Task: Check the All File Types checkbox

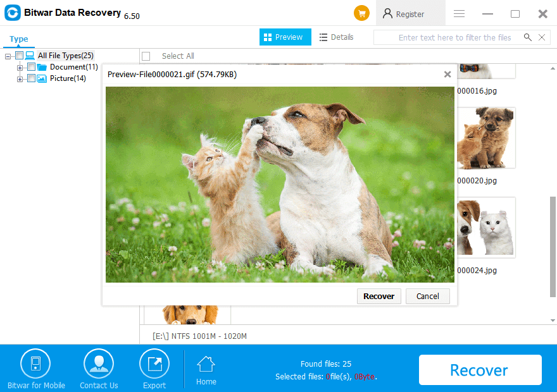Action: click(x=20, y=56)
